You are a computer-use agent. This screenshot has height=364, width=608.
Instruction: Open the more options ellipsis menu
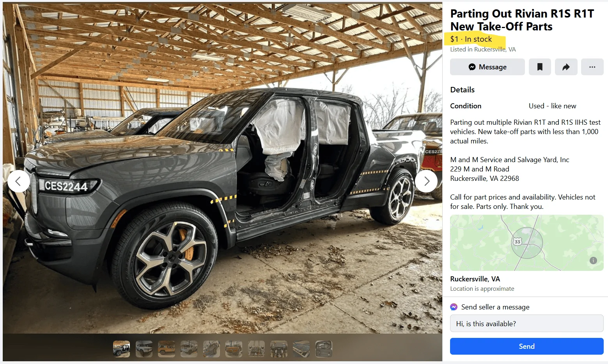592,67
